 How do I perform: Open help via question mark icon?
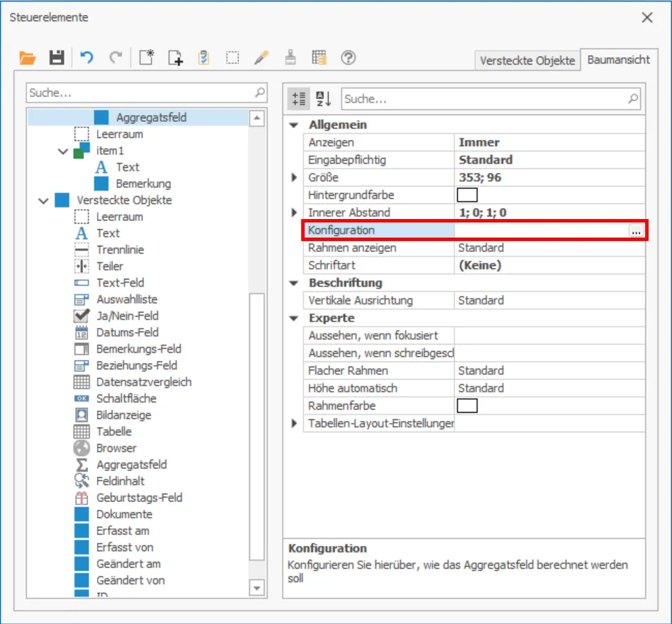(348, 57)
